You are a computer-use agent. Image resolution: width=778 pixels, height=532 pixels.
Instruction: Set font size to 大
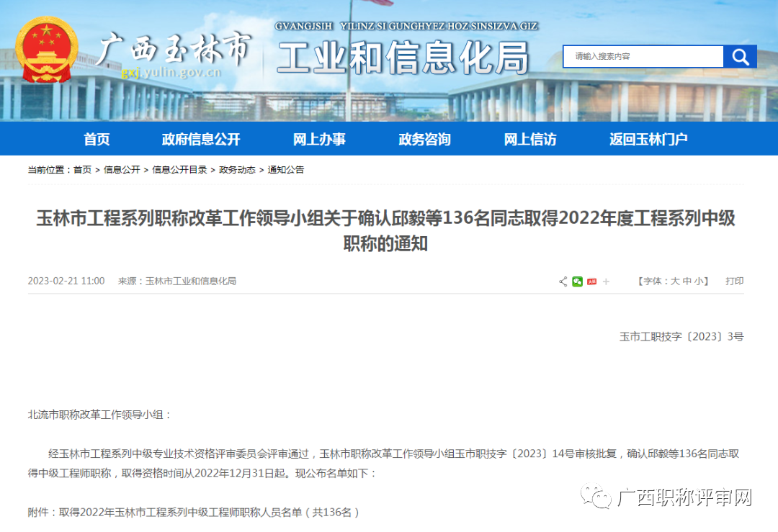pos(675,281)
